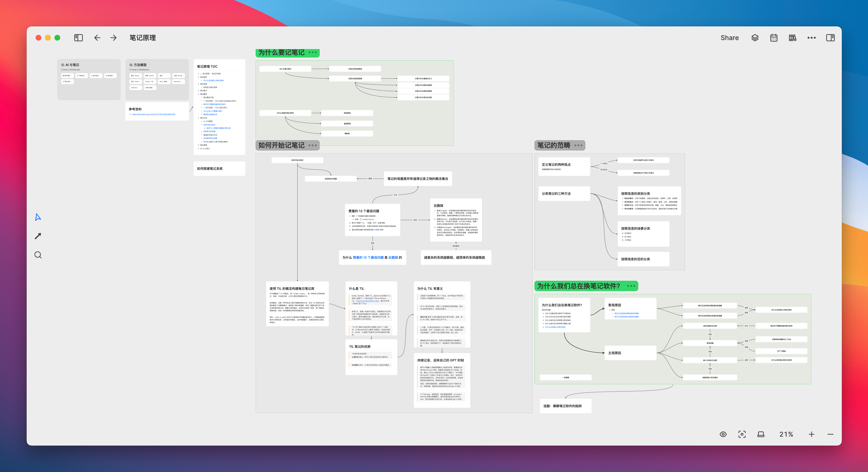Viewport: 868px width, 472px height.
Task: Select the 效率成瘾 card
Action: pos(710,343)
